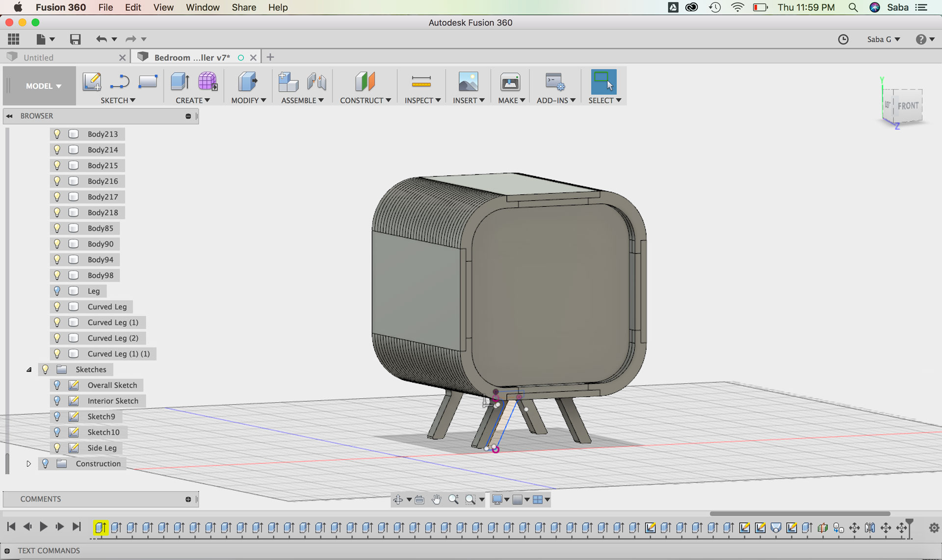Hide the Leg body using its lightbulb

57,291
